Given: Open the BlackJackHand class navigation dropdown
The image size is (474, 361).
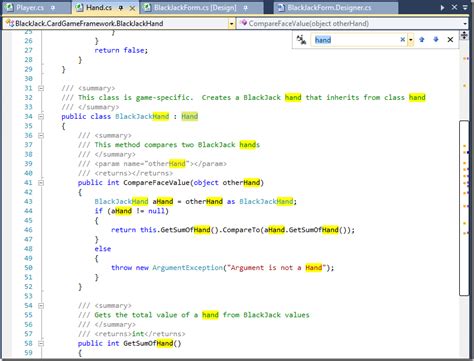Looking at the screenshot, I should coord(118,23).
